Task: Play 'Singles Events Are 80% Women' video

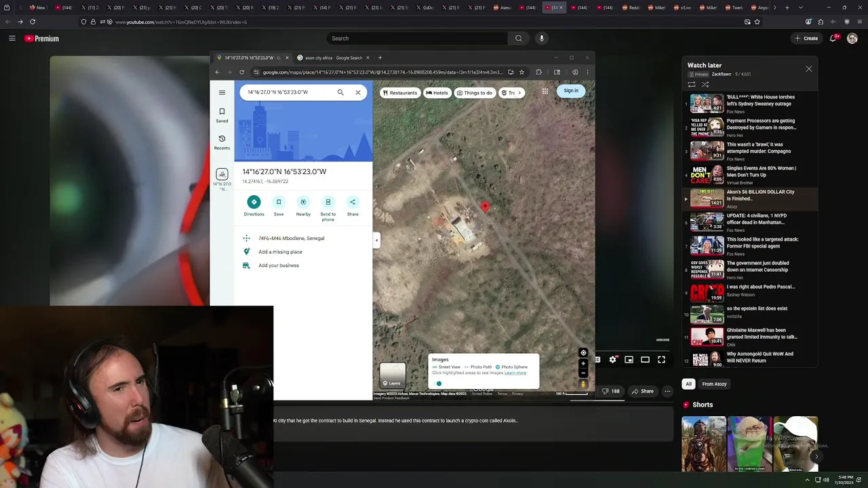Action: tap(750, 174)
